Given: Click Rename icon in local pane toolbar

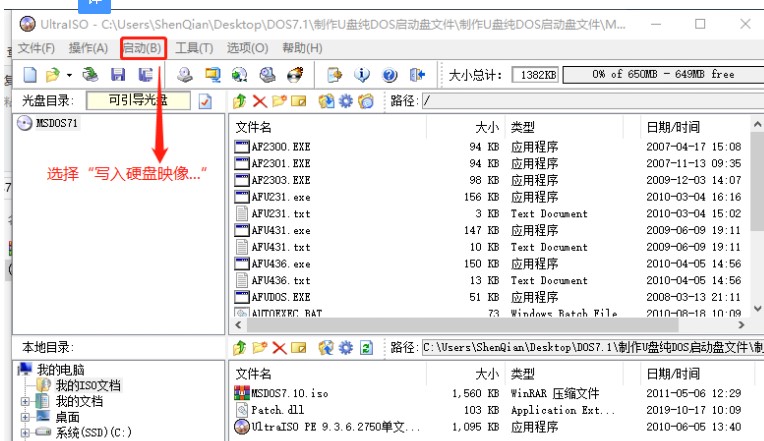Looking at the screenshot, I should (299, 347).
